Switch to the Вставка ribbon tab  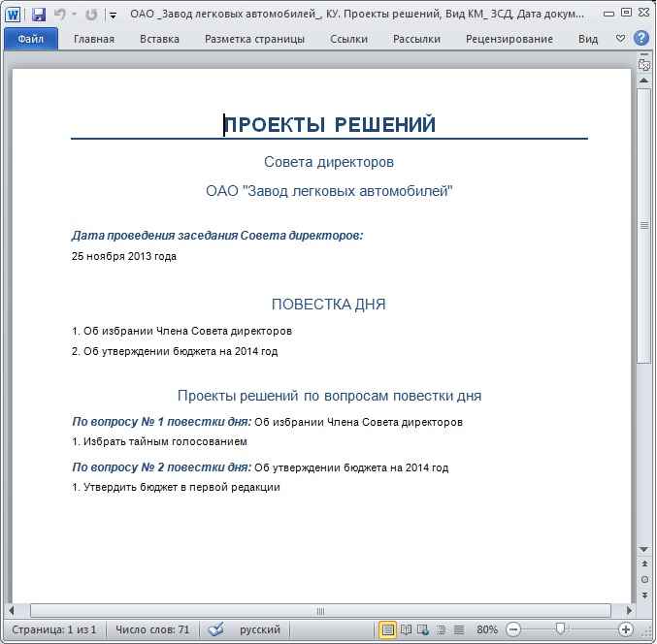click(x=159, y=39)
